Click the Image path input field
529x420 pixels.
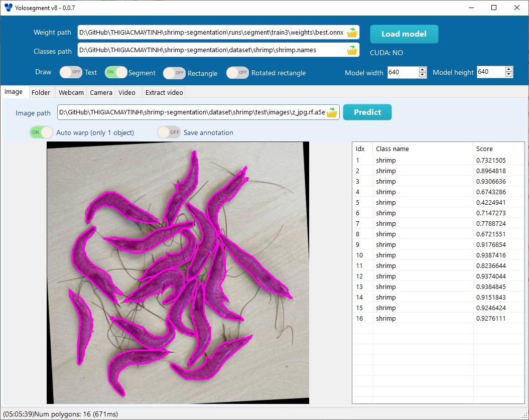[191, 113]
